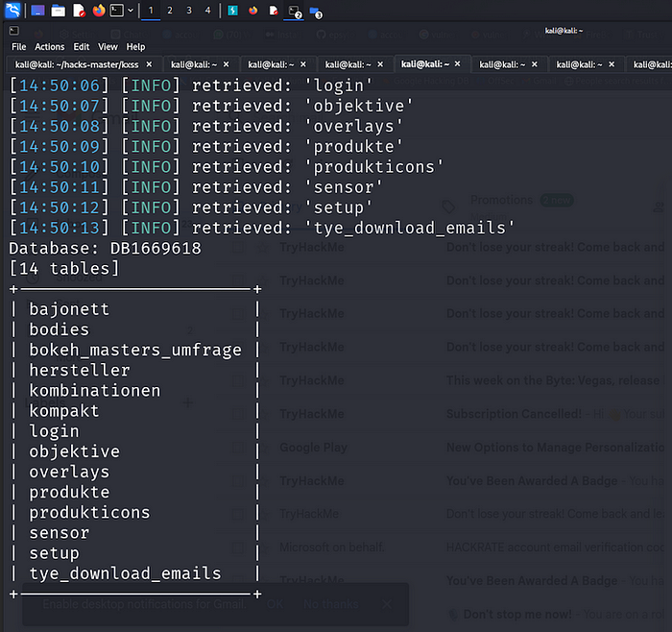Switch to workspace 4
Screen dimensions: 672x632
(208, 11)
